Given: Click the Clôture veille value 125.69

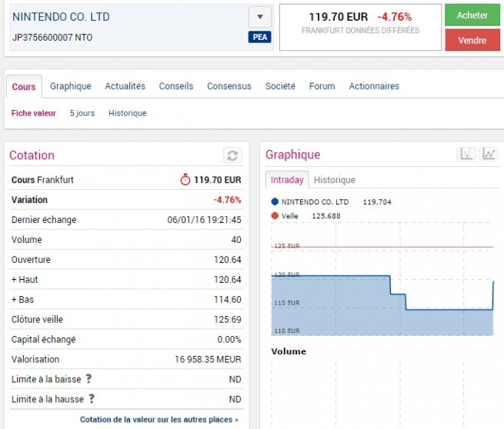Looking at the screenshot, I should (228, 320).
